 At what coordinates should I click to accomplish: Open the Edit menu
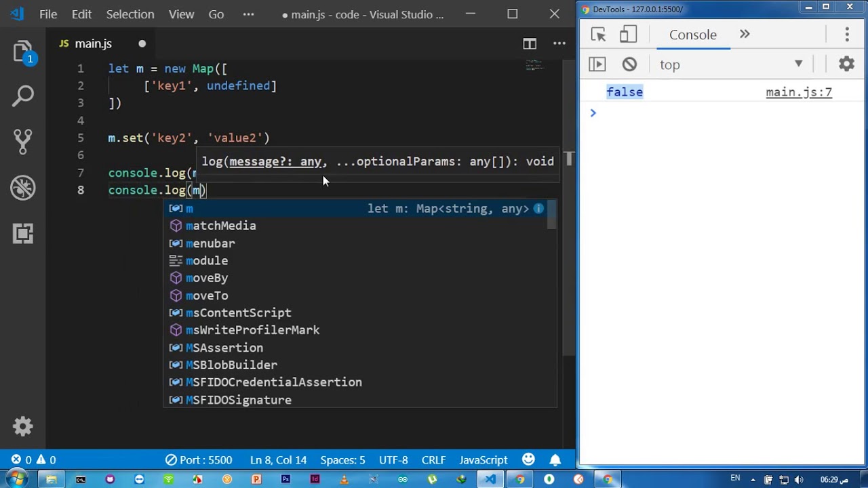click(81, 14)
